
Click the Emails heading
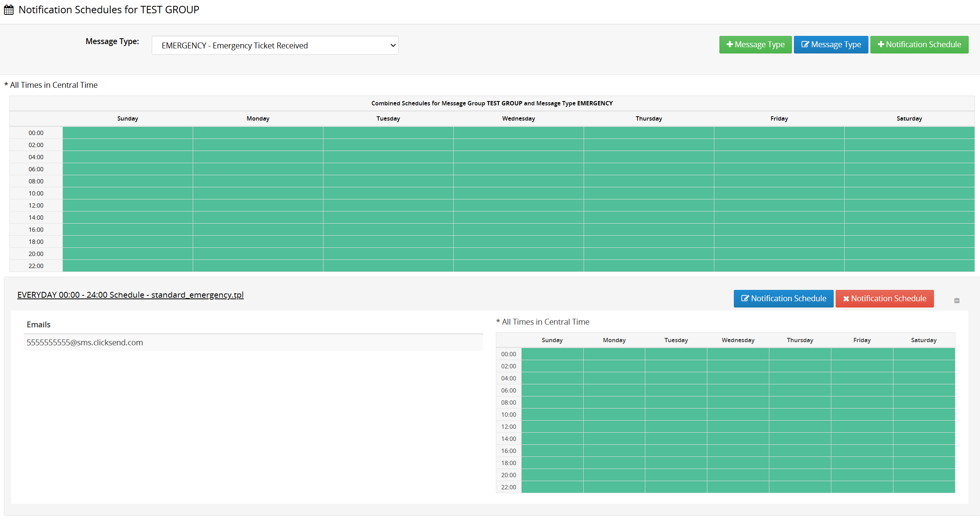39,325
